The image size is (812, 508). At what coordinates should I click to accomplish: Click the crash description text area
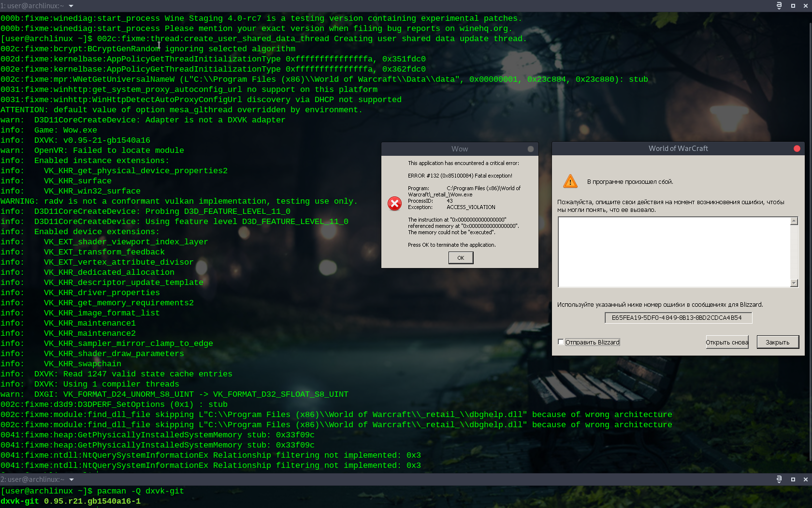click(x=674, y=252)
